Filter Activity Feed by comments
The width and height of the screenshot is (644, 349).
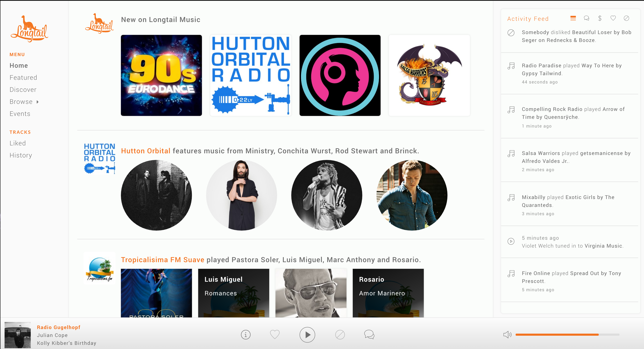586,18
